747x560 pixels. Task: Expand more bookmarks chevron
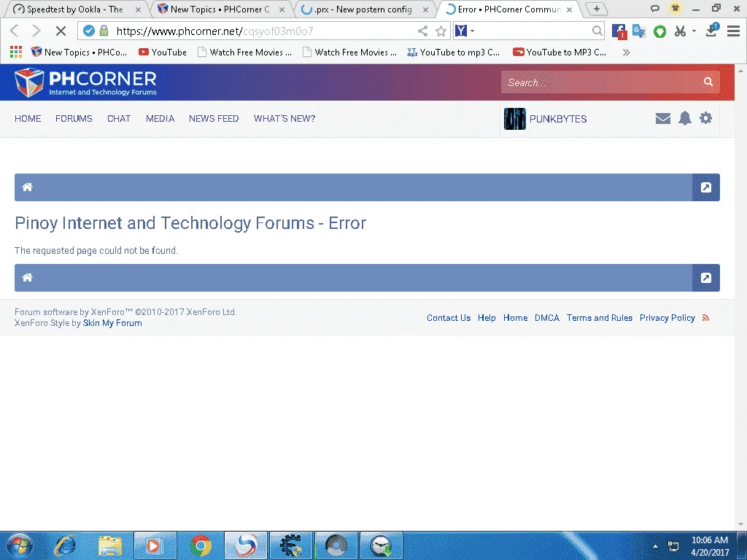pyautogui.click(x=626, y=52)
